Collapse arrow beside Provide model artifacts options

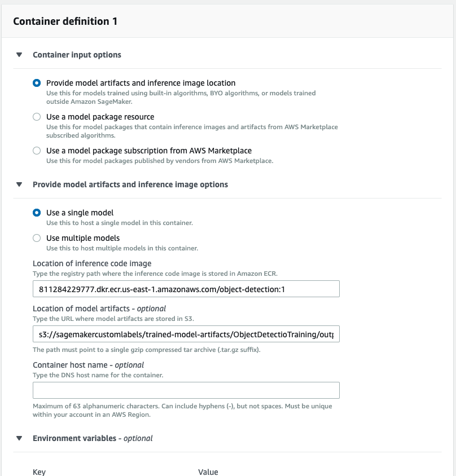pyautogui.click(x=19, y=184)
